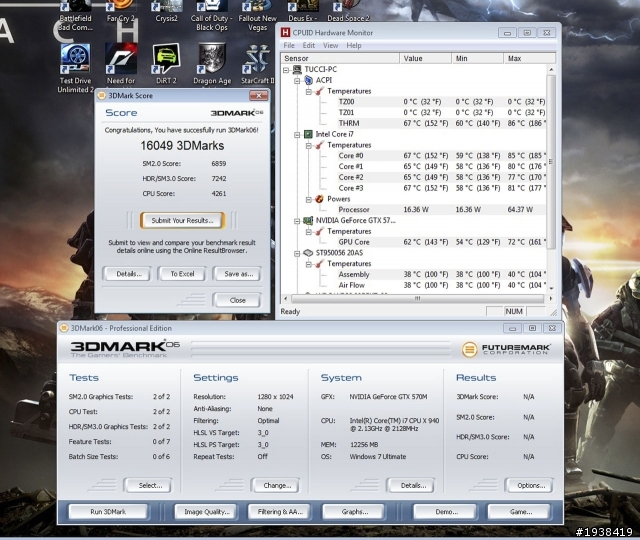Click the TUCCI-PC computer icon

(x=297, y=69)
